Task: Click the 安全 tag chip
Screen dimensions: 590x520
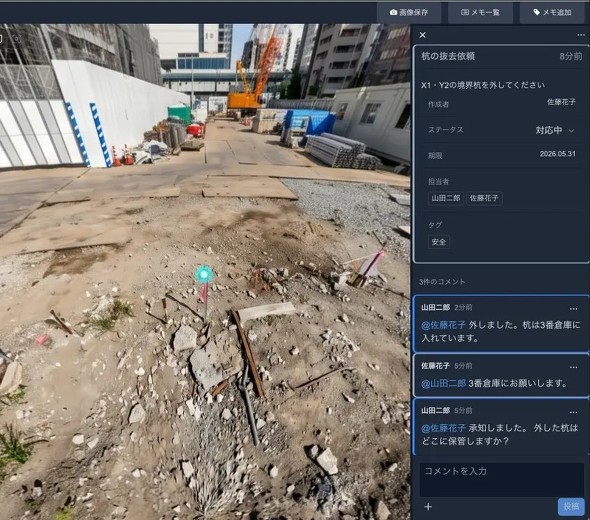Action: (439, 242)
